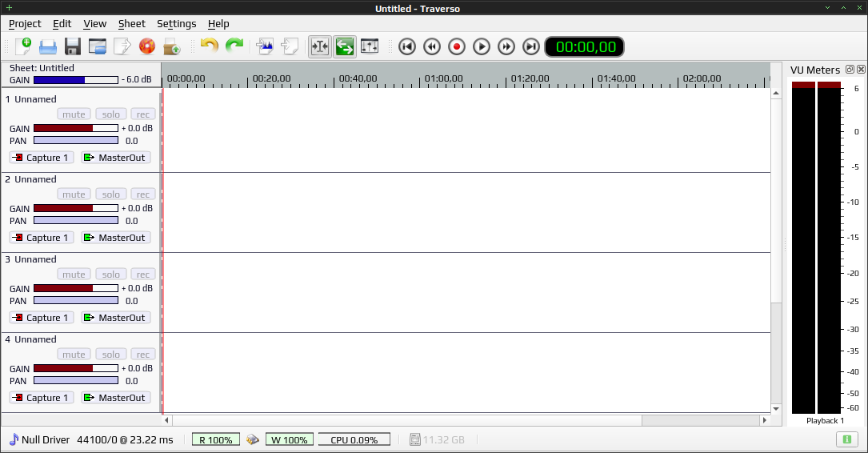Screen dimensions: 868x453
Task: Open the Project menu
Action: (25, 24)
